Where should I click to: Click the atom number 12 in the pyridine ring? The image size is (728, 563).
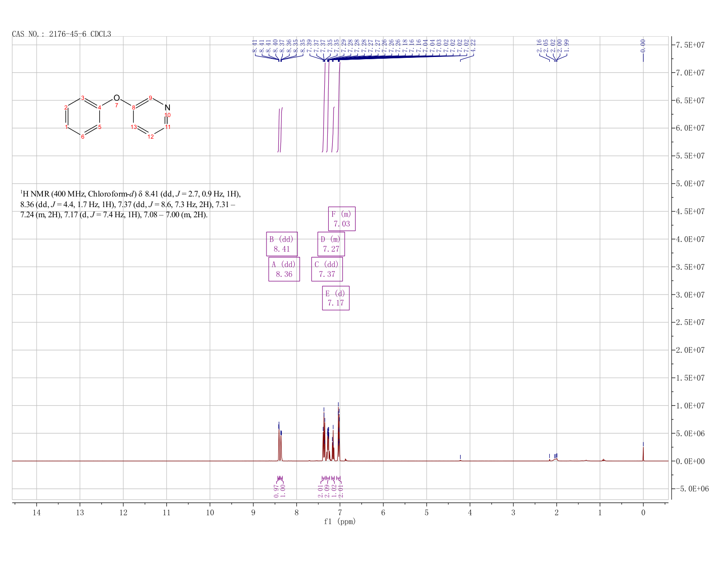tap(150, 137)
